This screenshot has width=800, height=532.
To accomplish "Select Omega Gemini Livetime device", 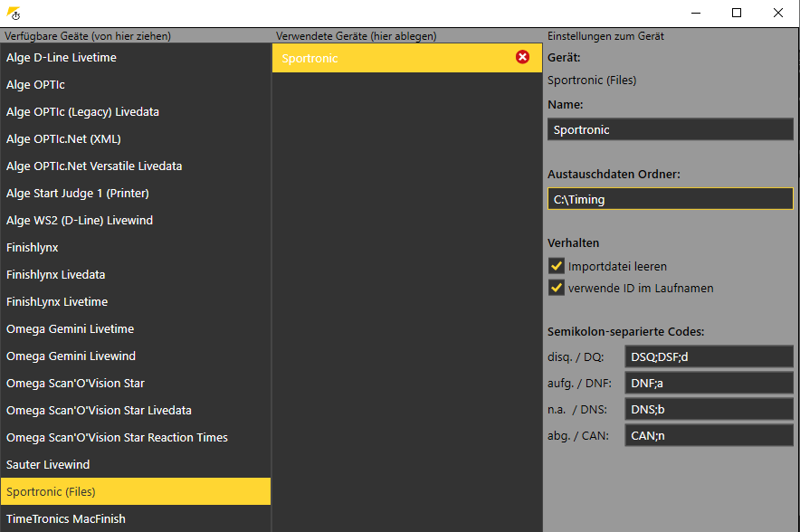I will click(x=136, y=329).
